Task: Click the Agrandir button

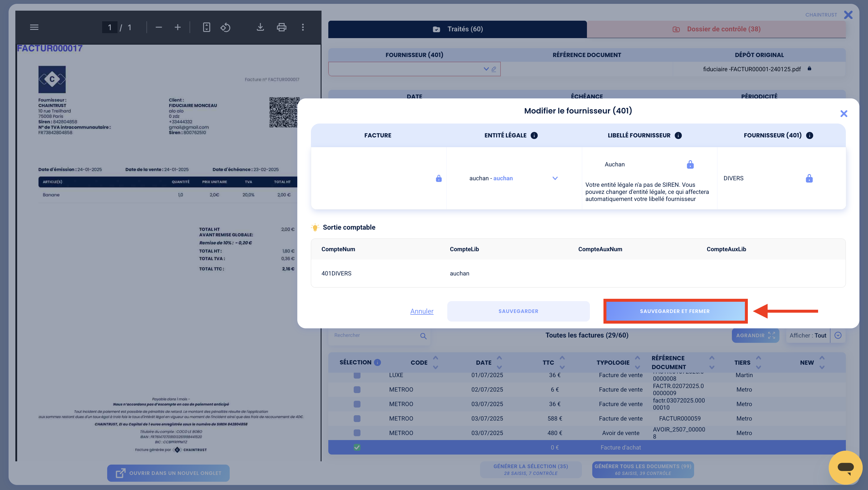Action: click(755, 335)
